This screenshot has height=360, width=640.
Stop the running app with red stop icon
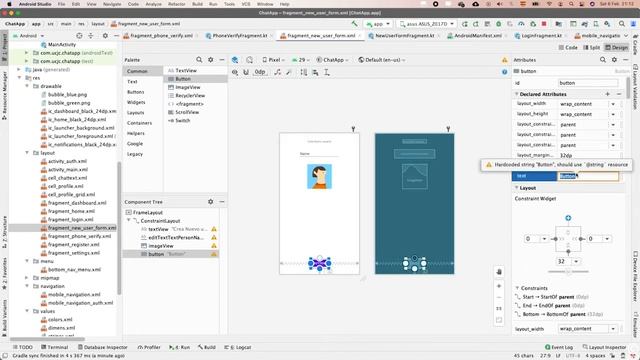tap(544, 24)
